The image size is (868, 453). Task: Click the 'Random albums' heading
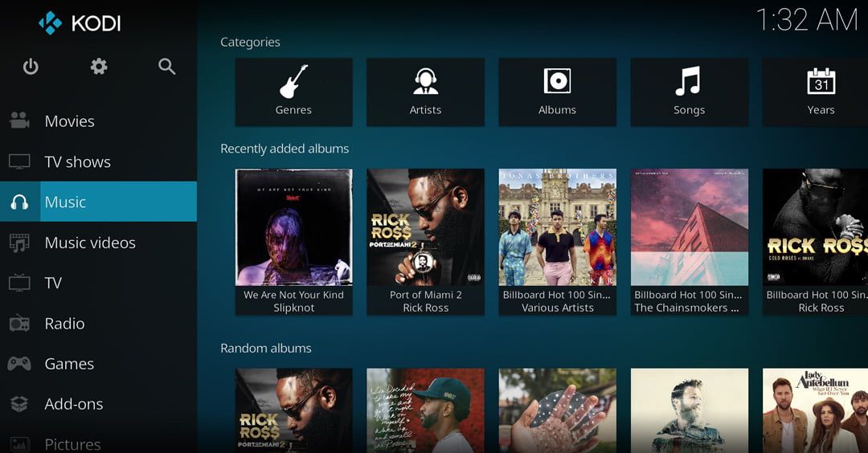(x=266, y=349)
